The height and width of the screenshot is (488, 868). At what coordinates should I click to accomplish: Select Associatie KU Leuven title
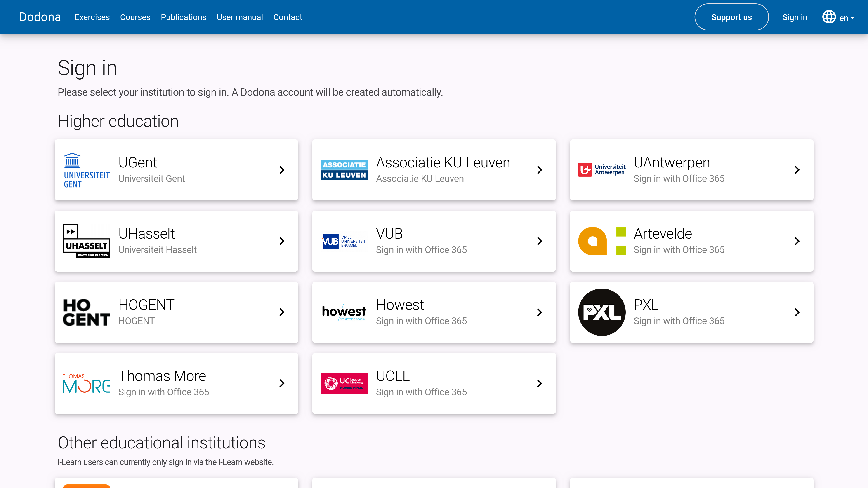coord(443,162)
